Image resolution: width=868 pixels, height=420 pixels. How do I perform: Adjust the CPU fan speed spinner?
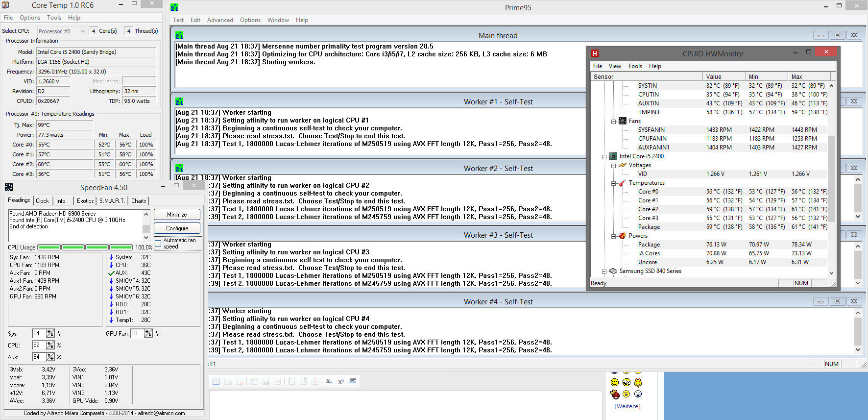[x=50, y=345]
